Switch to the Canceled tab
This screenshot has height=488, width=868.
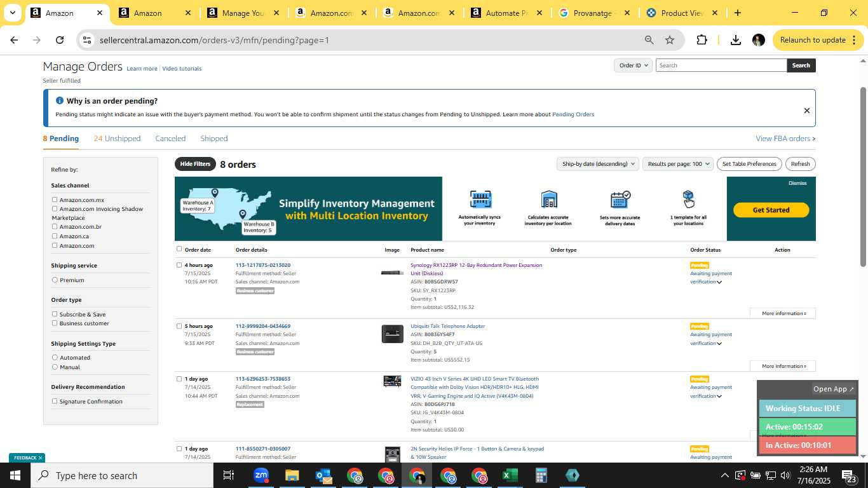[170, 139]
